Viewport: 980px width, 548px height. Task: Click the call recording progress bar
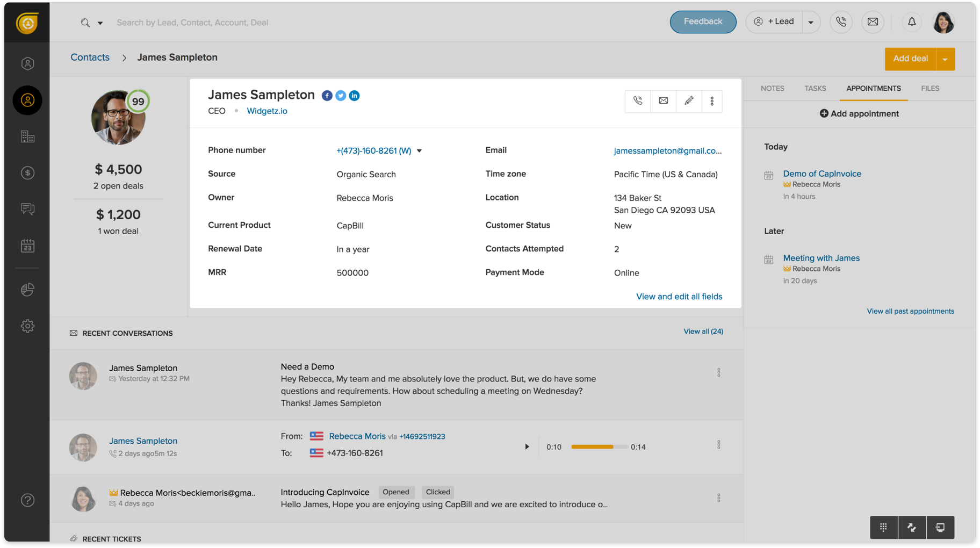click(x=599, y=447)
